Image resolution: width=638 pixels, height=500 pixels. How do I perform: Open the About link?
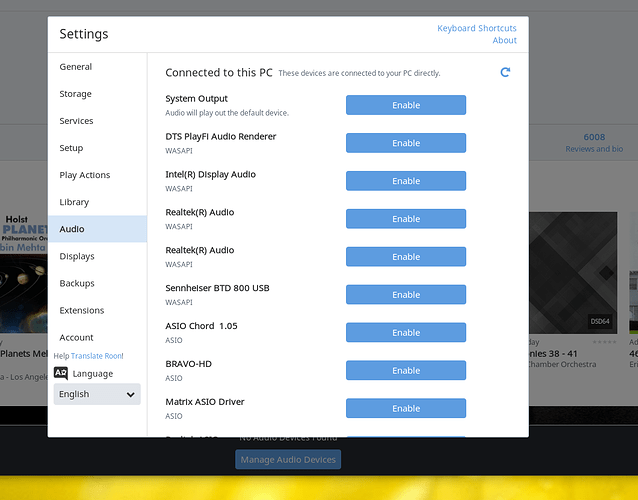(505, 40)
